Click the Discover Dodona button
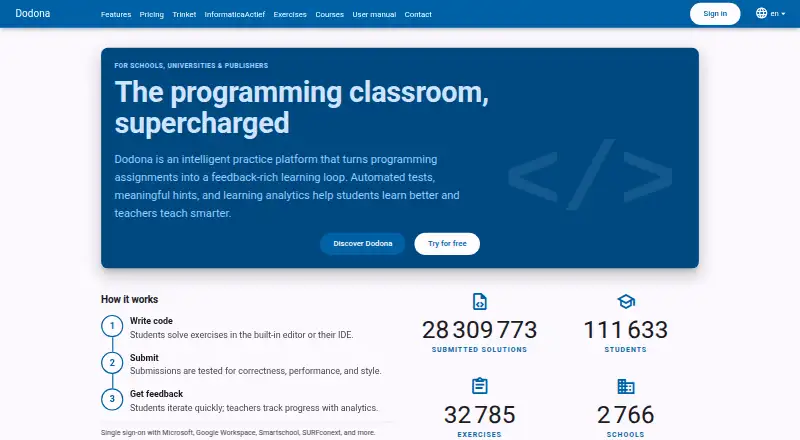Viewport: 800px width, 440px height. point(363,243)
